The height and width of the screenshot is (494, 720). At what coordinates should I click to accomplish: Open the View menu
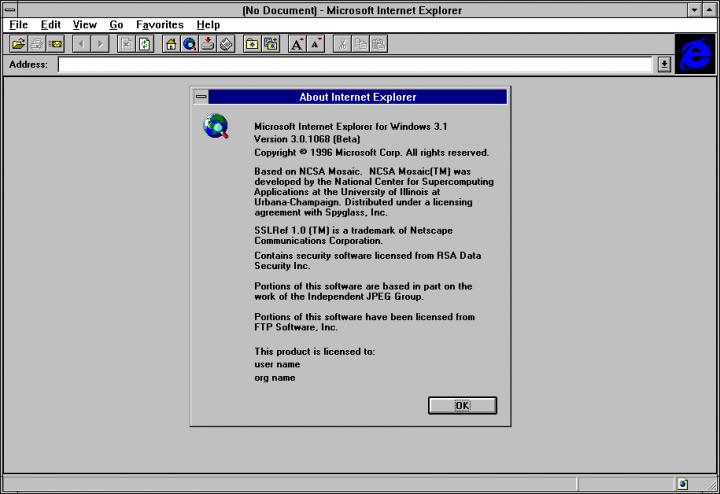[x=84, y=25]
